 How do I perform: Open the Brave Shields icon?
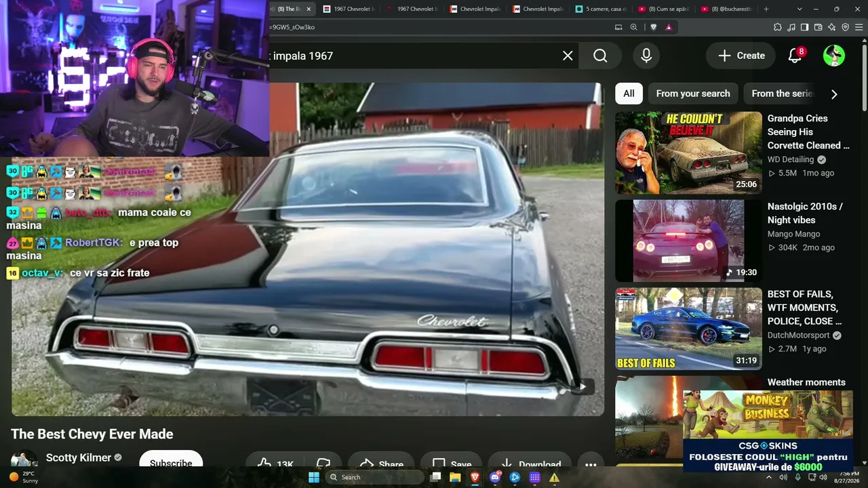pyautogui.click(x=654, y=27)
